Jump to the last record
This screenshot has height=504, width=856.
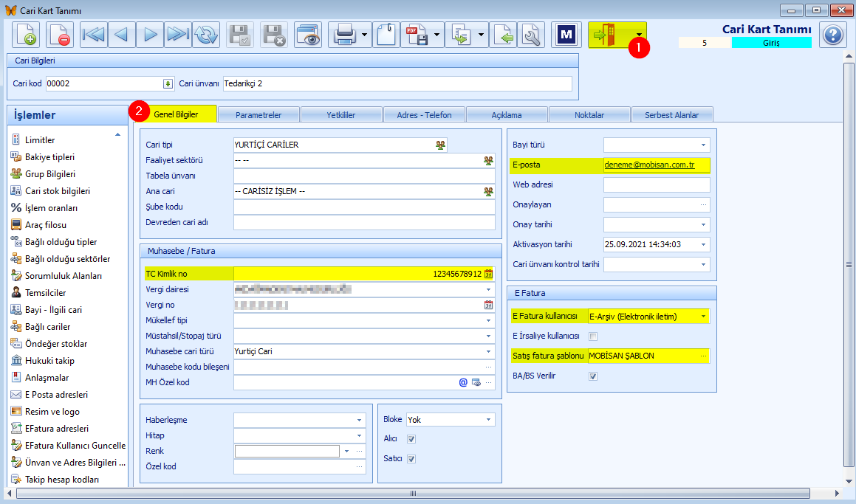[178, 35]
